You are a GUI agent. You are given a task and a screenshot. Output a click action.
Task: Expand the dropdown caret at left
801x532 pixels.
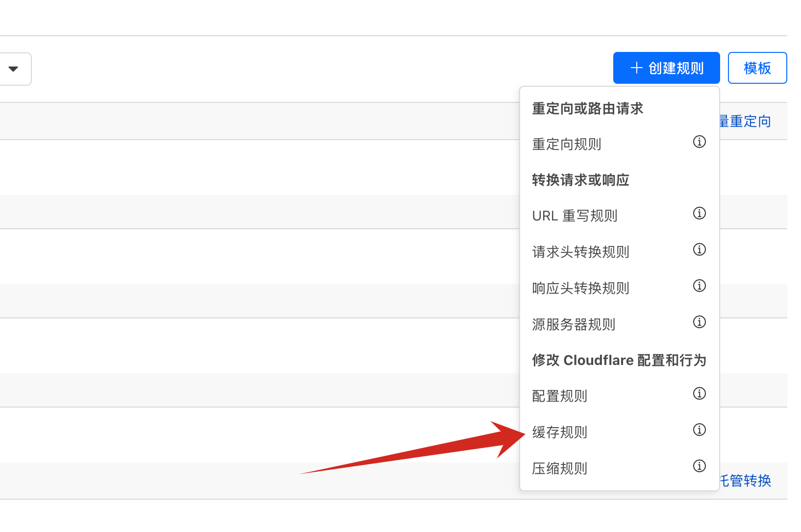click(x=14, y=69)
